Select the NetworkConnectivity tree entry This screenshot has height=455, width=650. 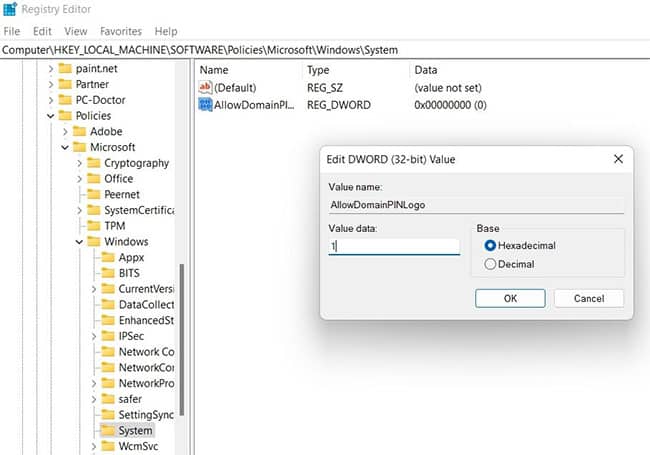146,368
